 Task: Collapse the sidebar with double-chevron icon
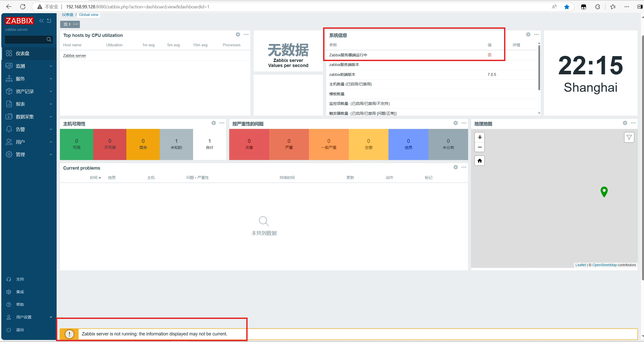(41, 21)
